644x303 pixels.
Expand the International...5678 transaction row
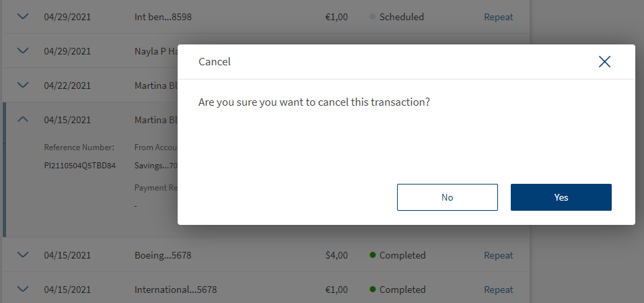[23, 289]
